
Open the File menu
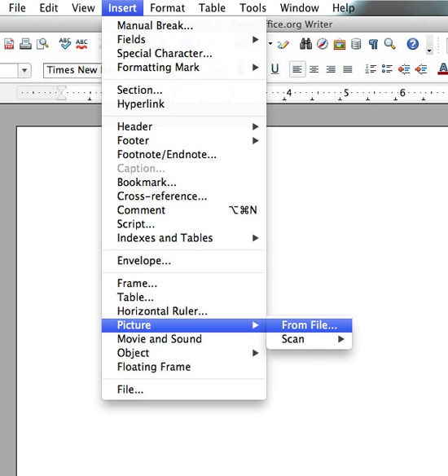pos(17,8)
